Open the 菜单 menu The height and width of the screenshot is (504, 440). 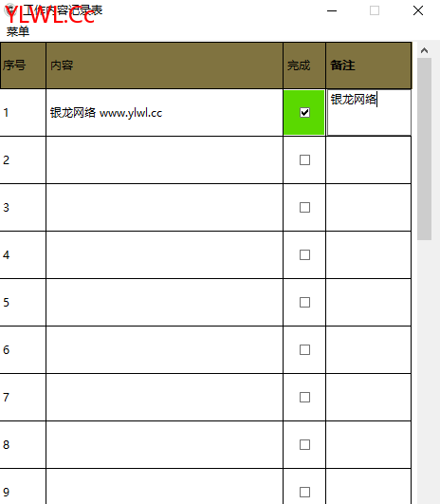18,31
